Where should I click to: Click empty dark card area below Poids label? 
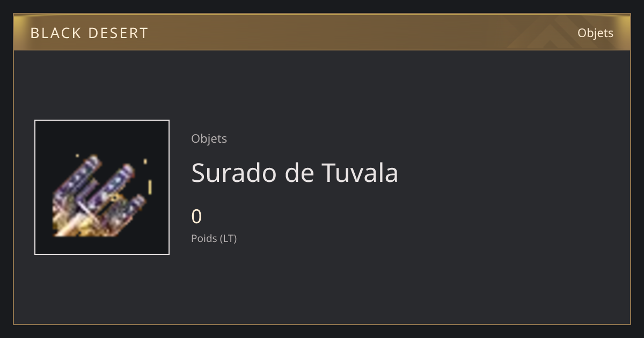tap(322, 284)
